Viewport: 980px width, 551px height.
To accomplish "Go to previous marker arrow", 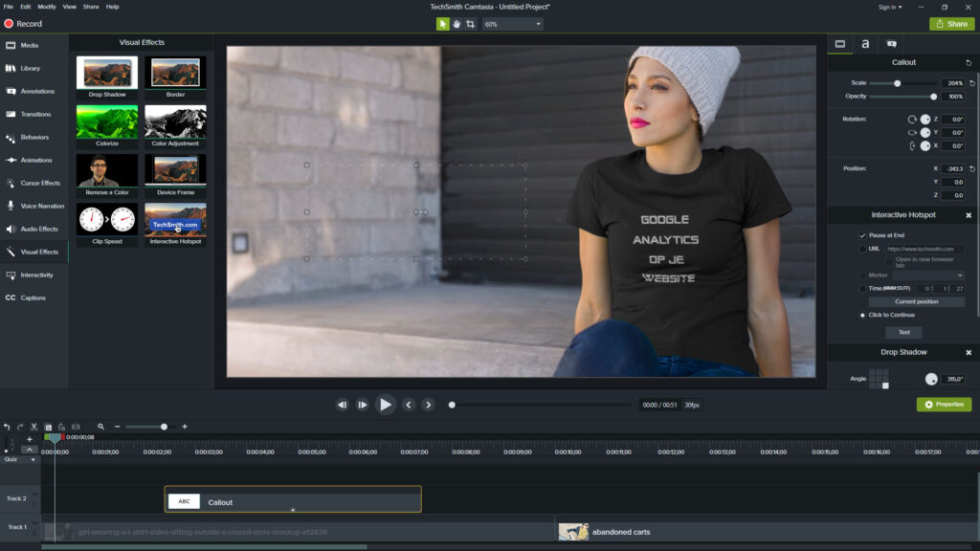I will [x=408, y=405].
